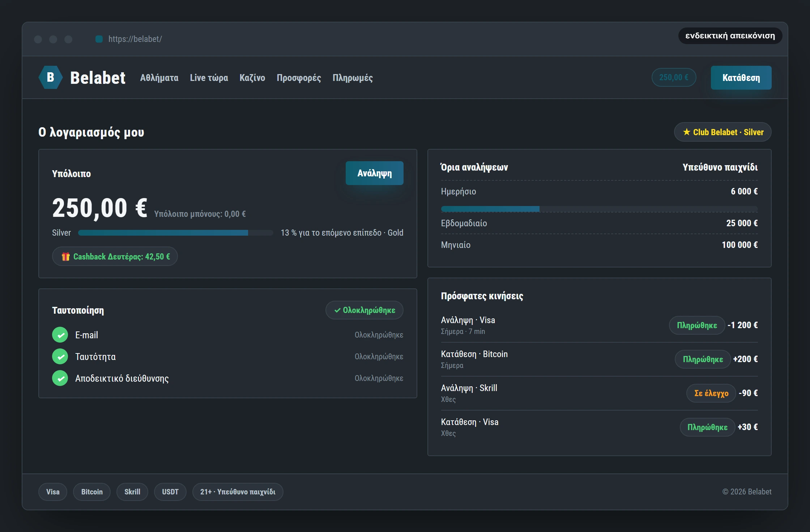This screenshot has height=532, width=810.
Task: Open the Πληρωμές menu item
Action: pyautogui.click(x=353, y=78)
